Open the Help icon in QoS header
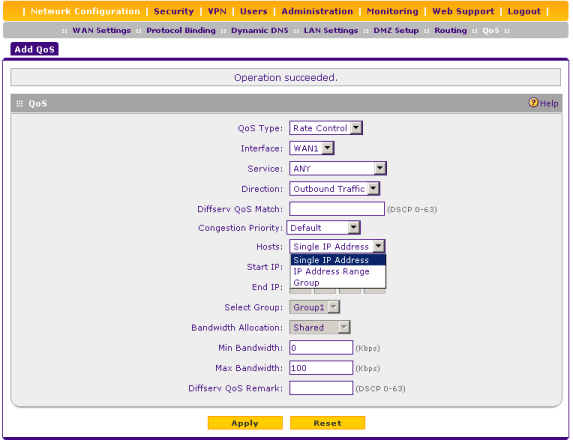573x440 pixels. 534,103
